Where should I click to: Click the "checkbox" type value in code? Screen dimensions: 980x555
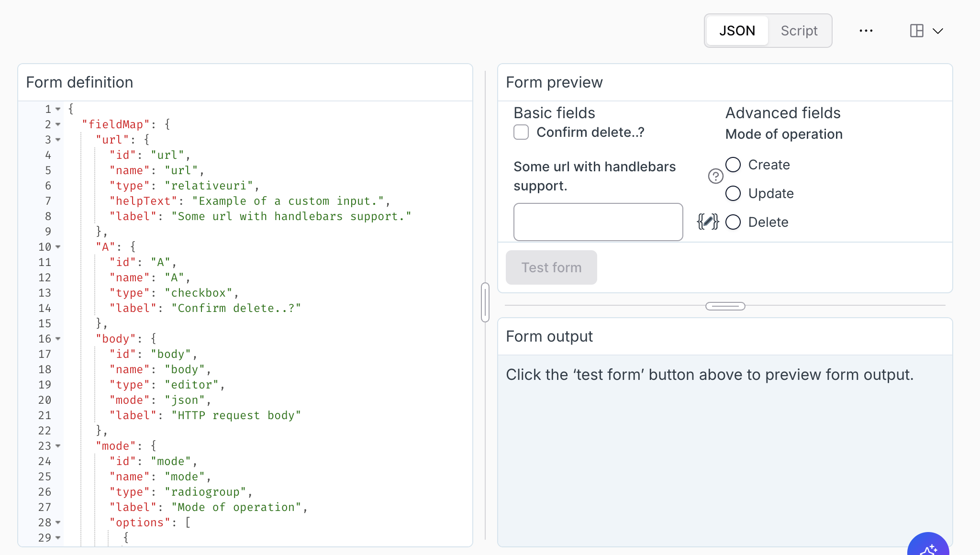click(x=199, y=293)
